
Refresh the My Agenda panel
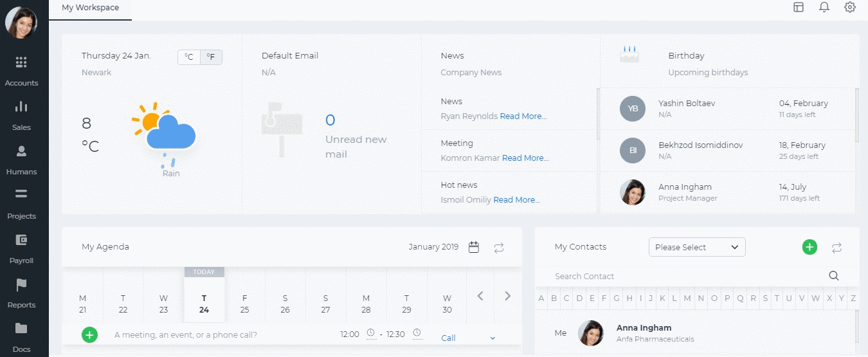(x=499, y=247)
